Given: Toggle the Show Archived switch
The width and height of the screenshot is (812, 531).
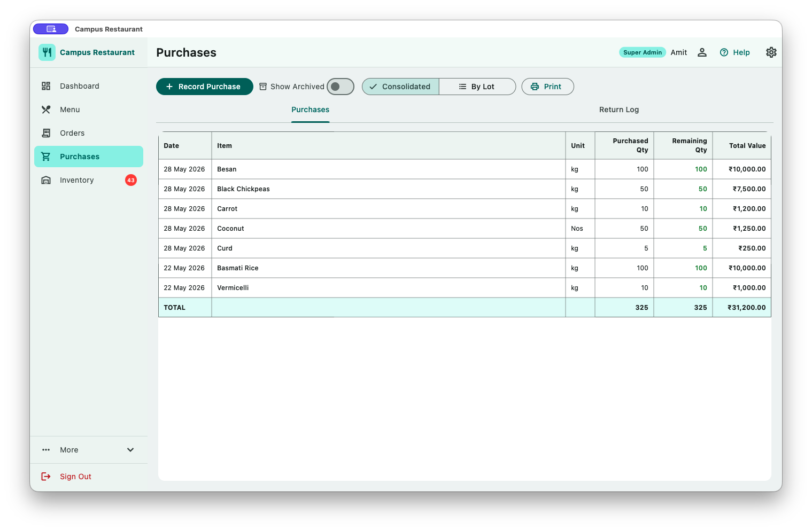Looking at the screenshot, I should [x=341, y=87].
